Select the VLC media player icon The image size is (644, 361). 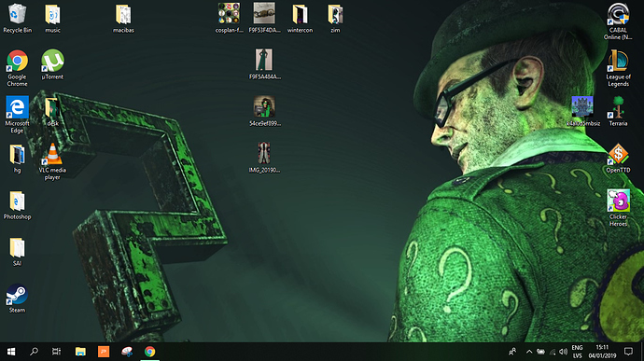pyautogui.click(x=52, y=161)
